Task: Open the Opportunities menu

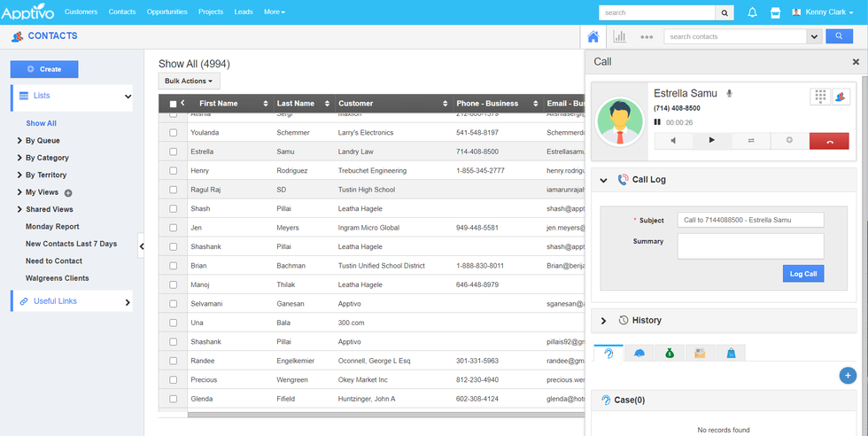Action: [167, 12]
